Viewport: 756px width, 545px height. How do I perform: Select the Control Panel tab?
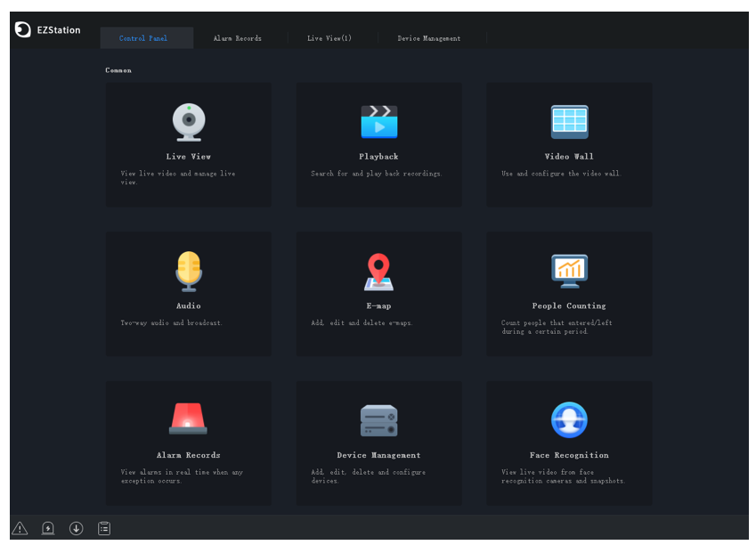[143, 38]
